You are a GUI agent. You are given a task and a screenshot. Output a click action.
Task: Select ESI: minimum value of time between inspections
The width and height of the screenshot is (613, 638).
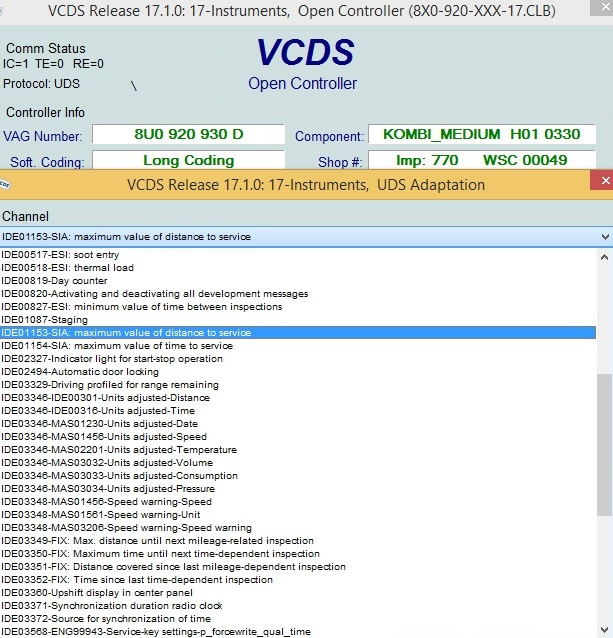298,307
